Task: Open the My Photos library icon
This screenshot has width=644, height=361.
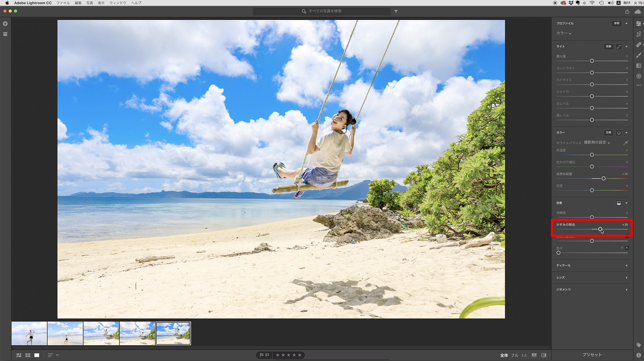Action: pos(5,34)
